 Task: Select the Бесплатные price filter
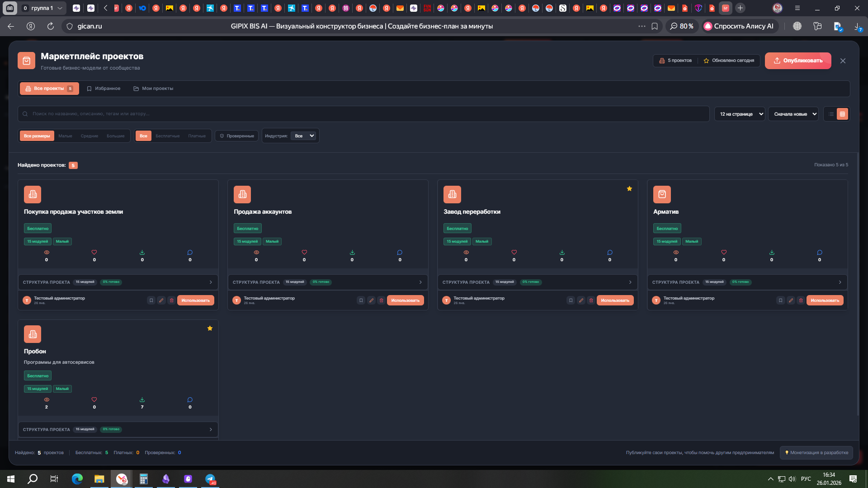click(x=167, y=136)
